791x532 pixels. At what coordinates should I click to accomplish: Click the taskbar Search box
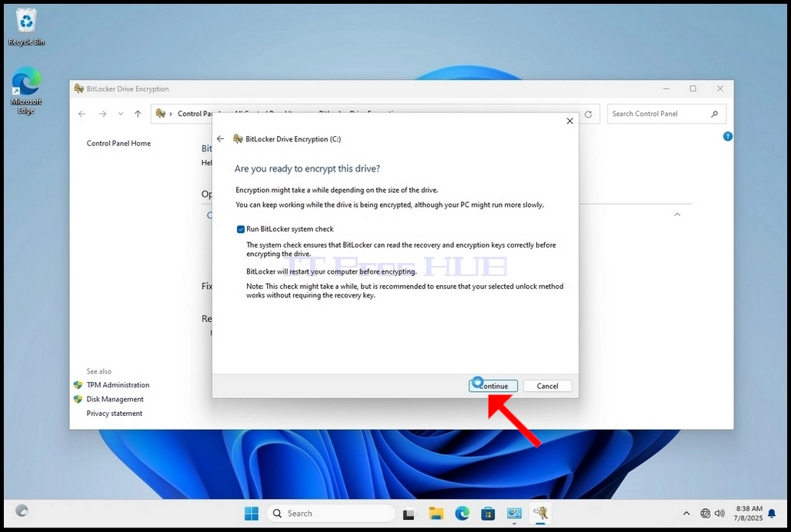pyautogui.click(x=331, y=514)
